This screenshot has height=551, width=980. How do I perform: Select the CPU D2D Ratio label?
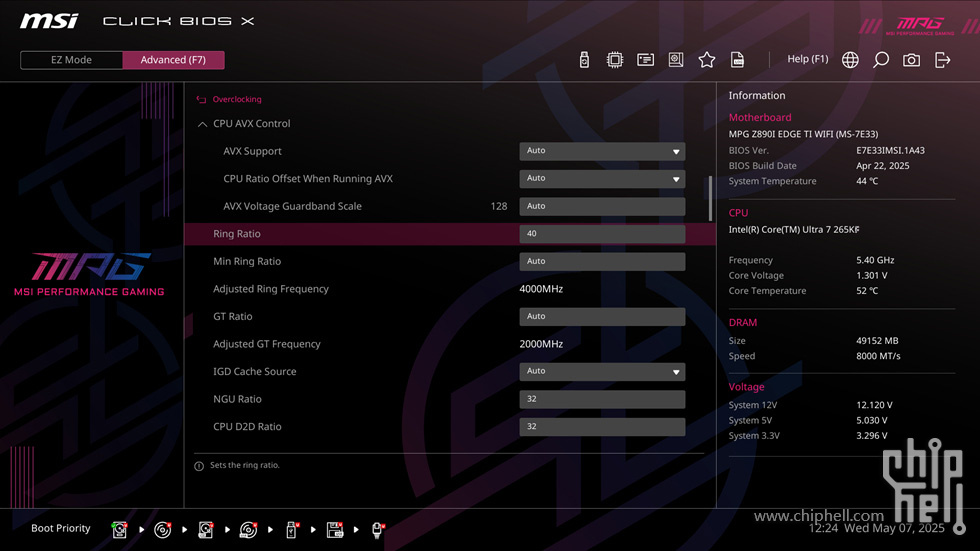(248, 427)
